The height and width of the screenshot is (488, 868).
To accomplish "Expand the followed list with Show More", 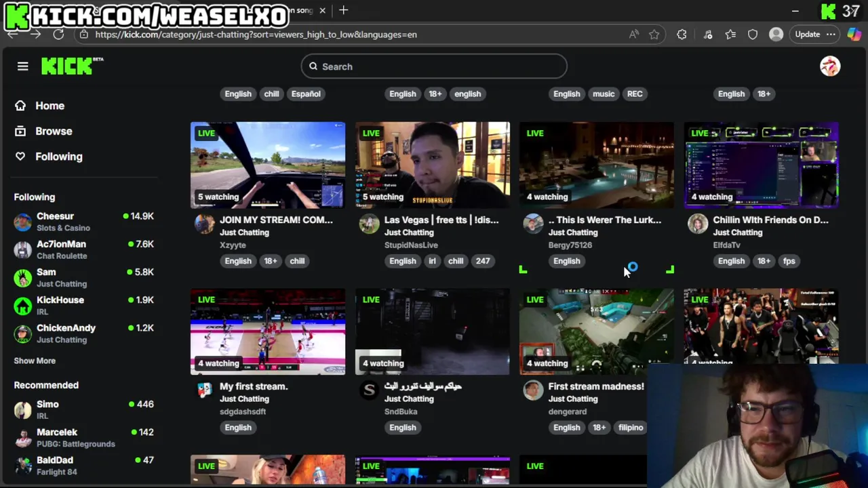I will 35,361.
